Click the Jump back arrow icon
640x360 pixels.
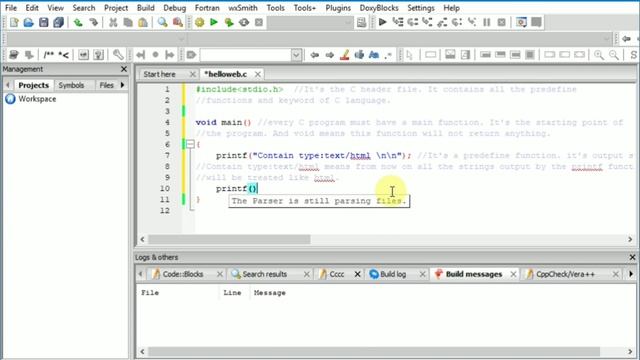pyautogui.click(x=314, y=55)
